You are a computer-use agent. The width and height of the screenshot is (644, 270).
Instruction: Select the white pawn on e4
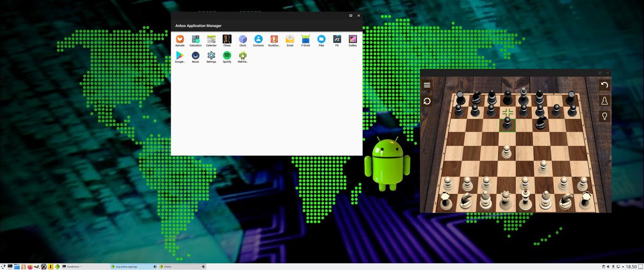point(506,151)
